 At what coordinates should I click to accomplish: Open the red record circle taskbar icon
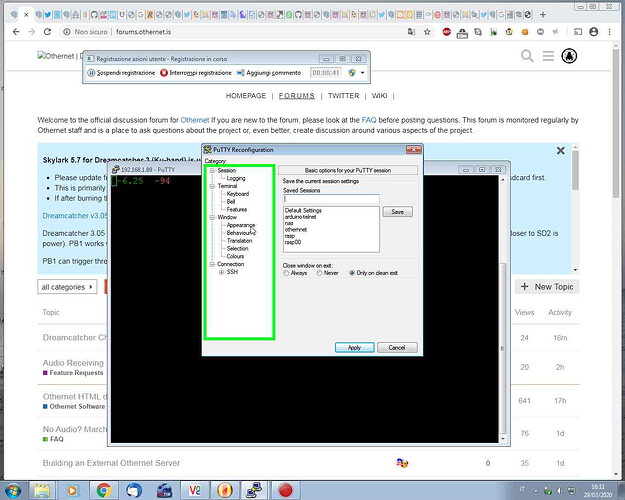point(285,490)
